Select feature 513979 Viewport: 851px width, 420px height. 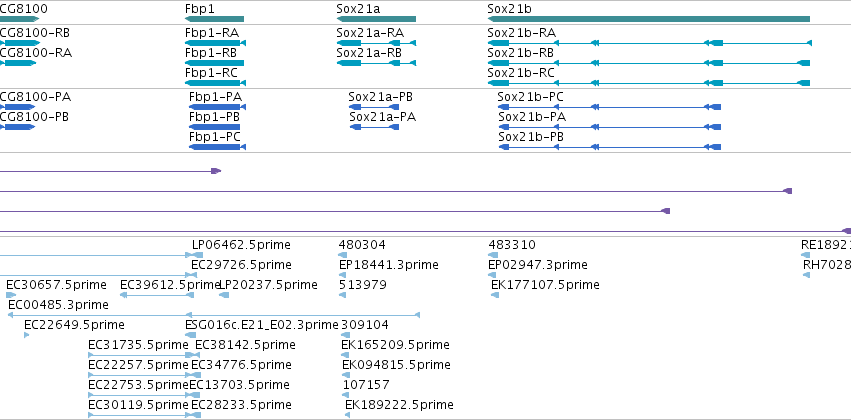tap(342, 295)
